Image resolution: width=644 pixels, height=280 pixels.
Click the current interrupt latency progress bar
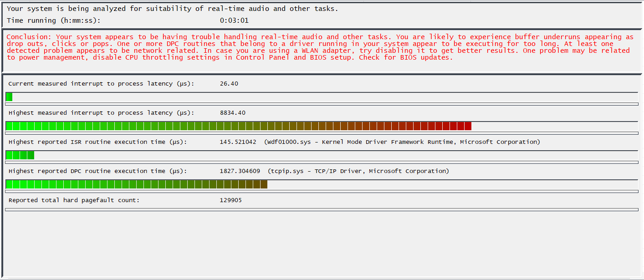click(322, 97)
